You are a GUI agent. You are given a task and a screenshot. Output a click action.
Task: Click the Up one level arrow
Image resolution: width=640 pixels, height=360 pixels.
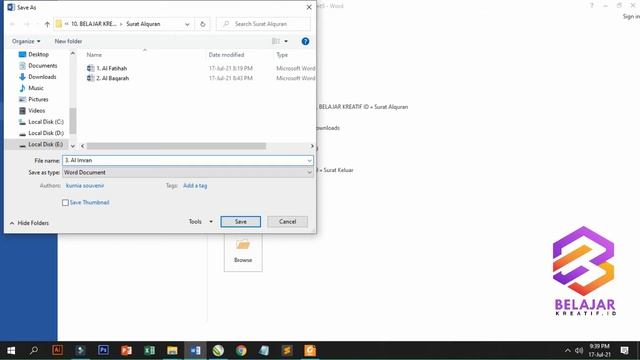(47, 24)
